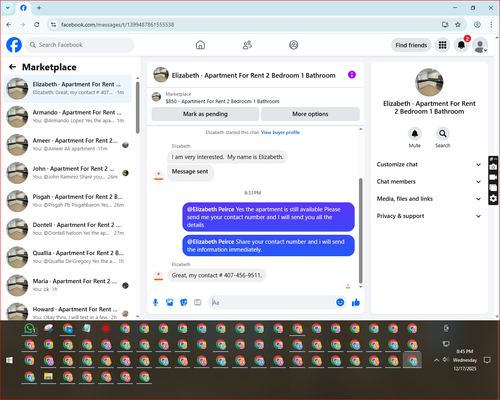Expand Chat members section
Image resolution: width=500 pixels, height=400 pixels.
(x=429, y=182)
